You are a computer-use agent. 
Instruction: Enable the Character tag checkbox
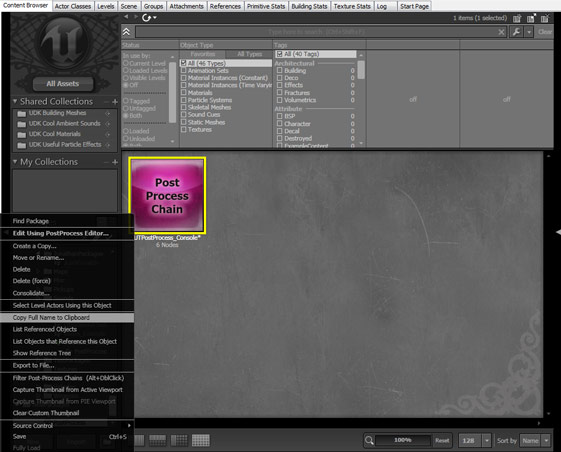point(279,124)
